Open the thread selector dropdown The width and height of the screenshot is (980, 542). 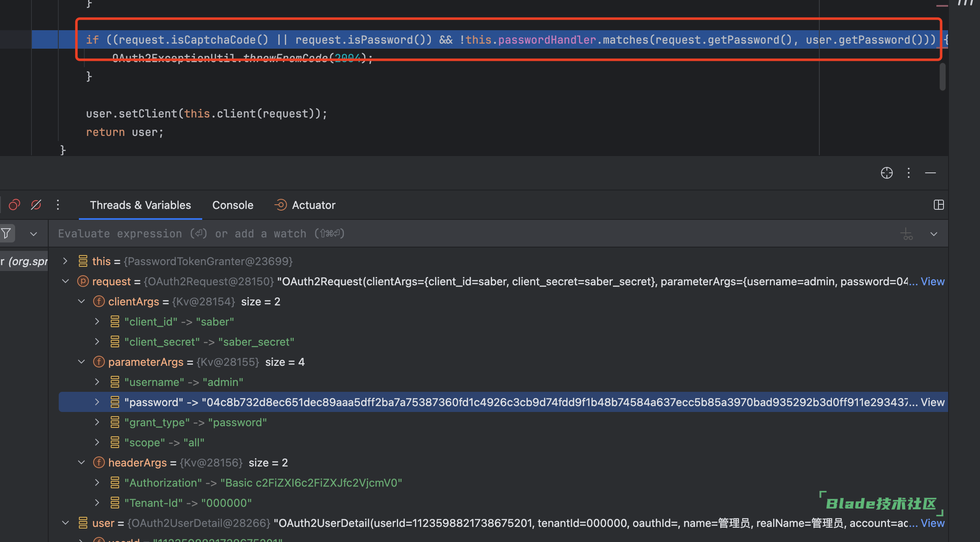(x=34, y=234)
